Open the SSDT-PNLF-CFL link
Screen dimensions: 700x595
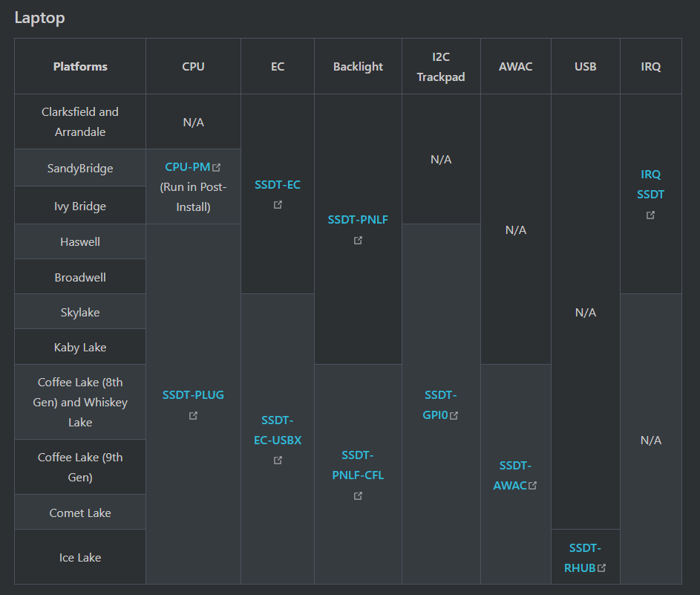(358, 465)
